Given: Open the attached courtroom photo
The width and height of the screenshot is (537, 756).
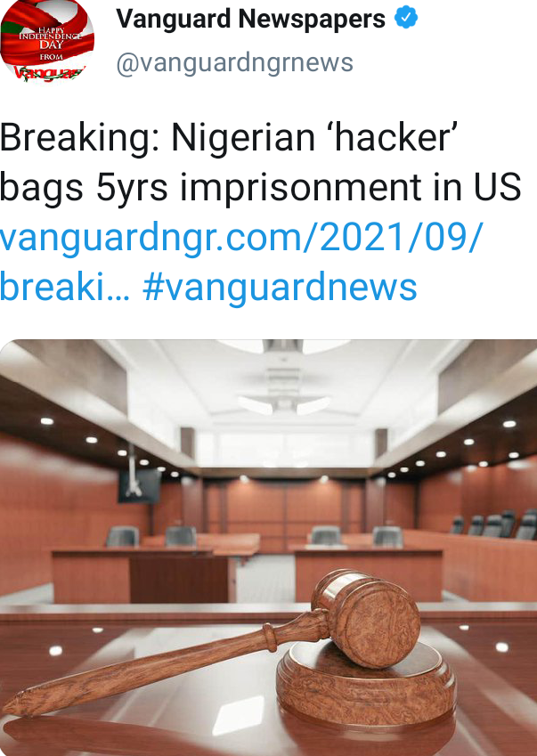Looking at the screenshot, I should pos(269,548).
